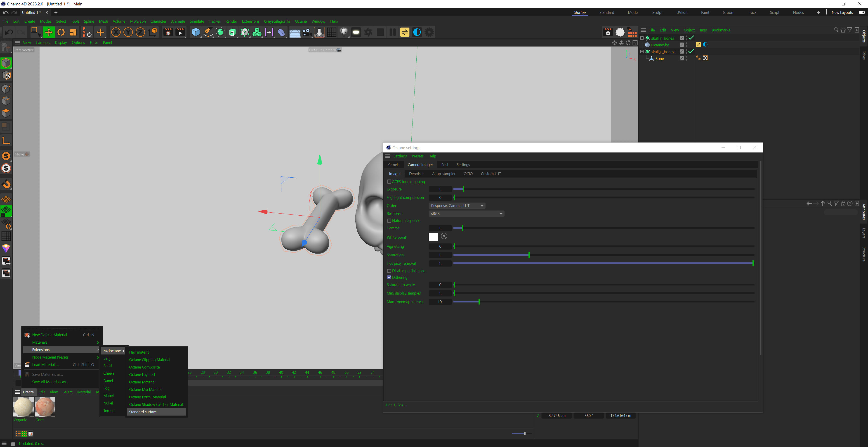The image size is (868, 447).
Task: Uncheck the Dithering option
Action: pos(389,277)
